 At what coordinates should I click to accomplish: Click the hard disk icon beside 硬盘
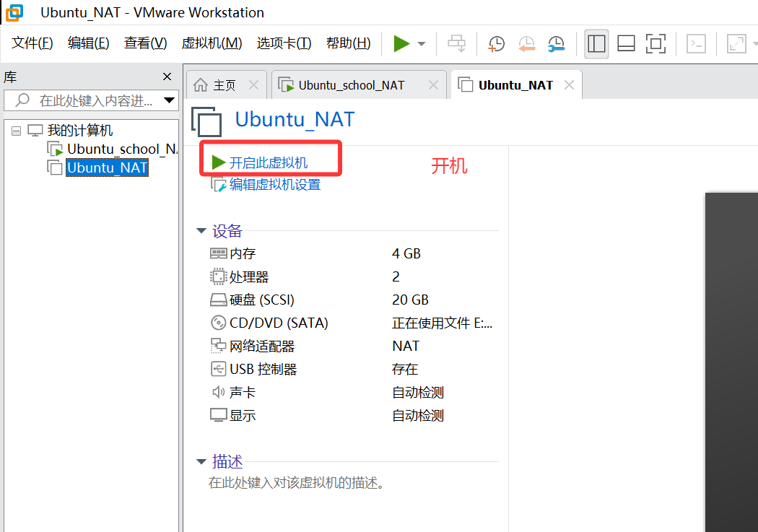click(x=219, y=300)
